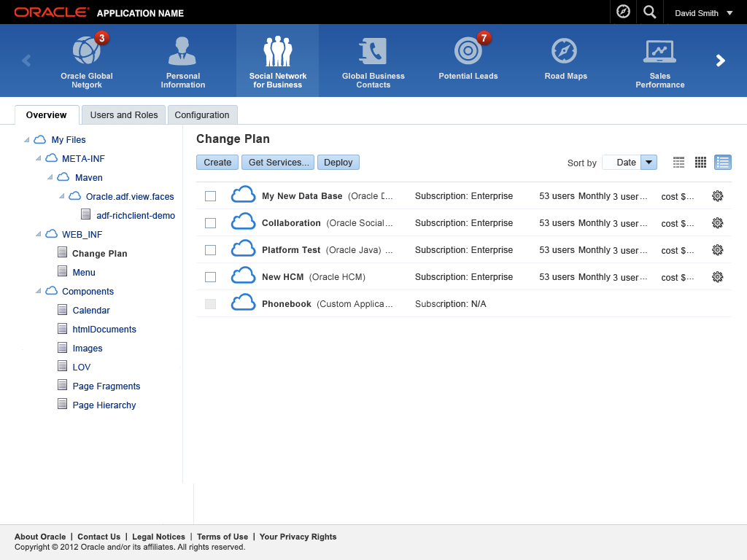Go to previous apps with left arrow
747x560 pixels.
coord(27,61)
